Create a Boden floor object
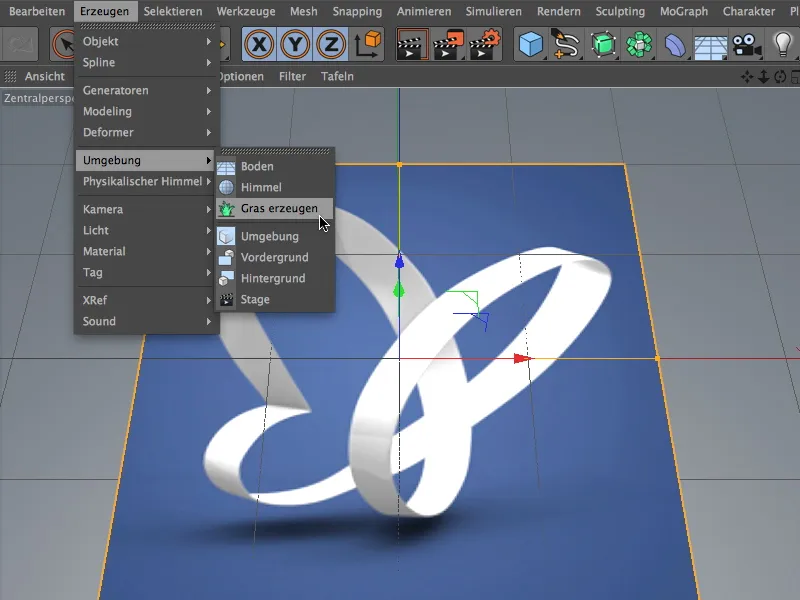Viewport: 800px width, 600px height. [275, 166]
